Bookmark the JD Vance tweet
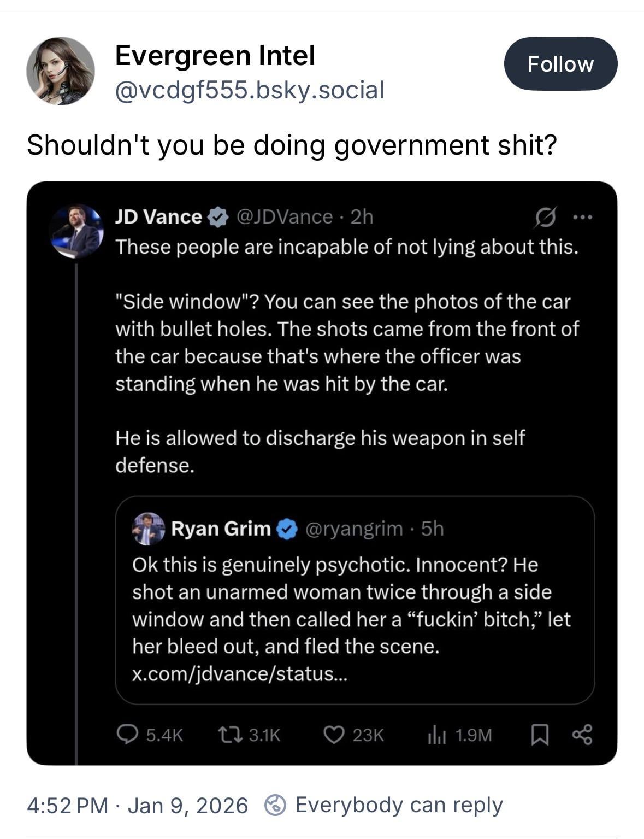The width and height of the screenshot is (644, 839). 540,735
